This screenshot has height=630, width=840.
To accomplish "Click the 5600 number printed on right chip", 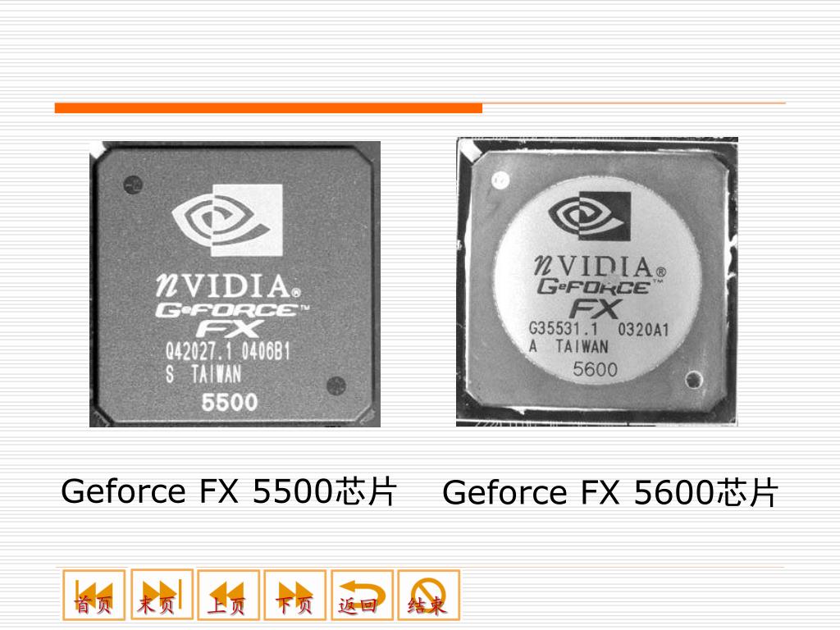I will click(596, 369).
